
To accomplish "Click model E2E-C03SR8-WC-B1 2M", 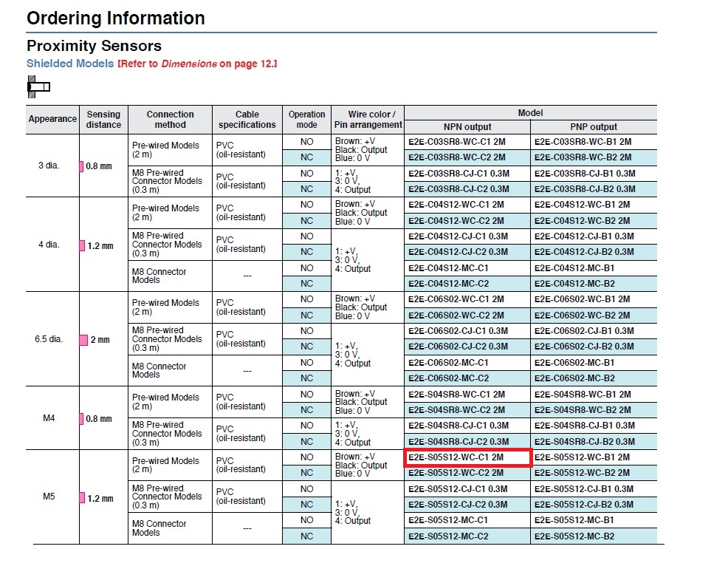I will [583, 142].
